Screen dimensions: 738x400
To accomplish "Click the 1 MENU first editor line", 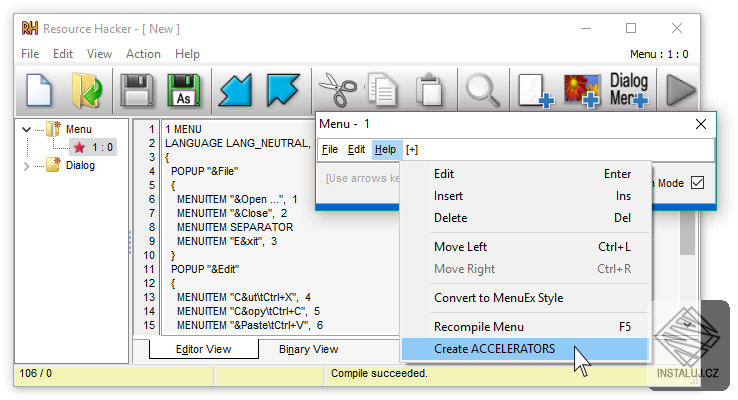I will pos(183,129).
